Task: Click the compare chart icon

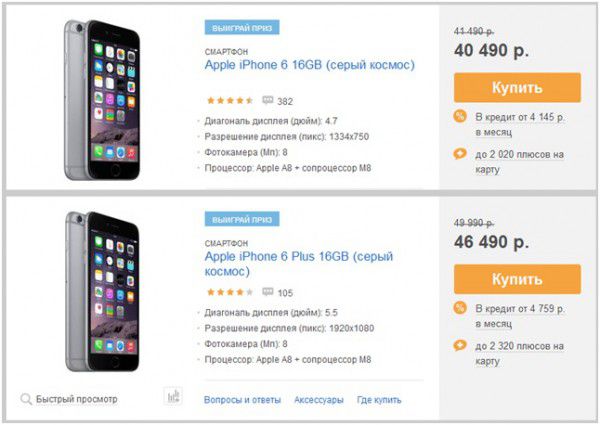Action: pos(173,396)
